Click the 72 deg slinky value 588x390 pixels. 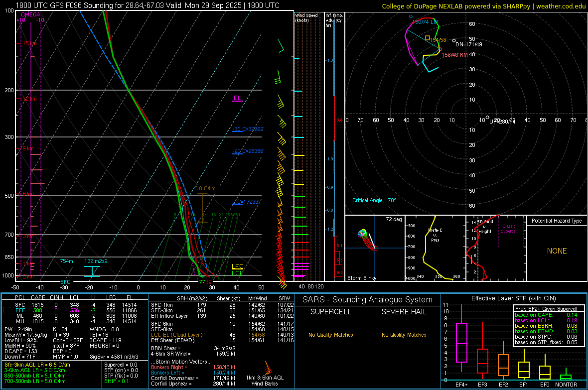pos(393,219)
